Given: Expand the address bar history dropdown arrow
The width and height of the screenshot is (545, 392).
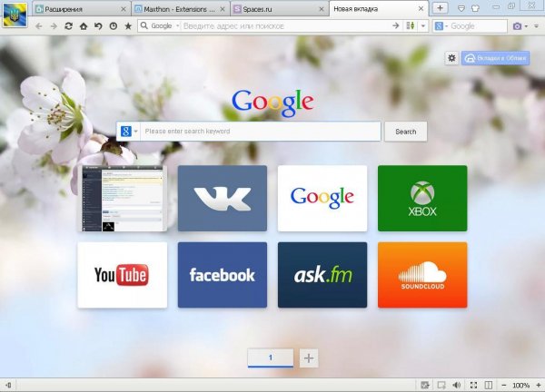Looking at the screenshot, I should tap(423, 25).
